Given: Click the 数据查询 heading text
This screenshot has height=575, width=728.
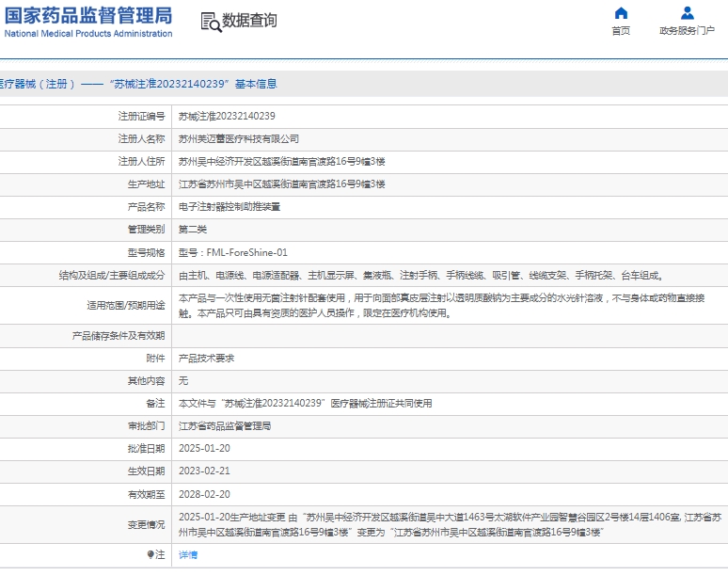Looking at the screenshot, I should (x=249, y=21).
